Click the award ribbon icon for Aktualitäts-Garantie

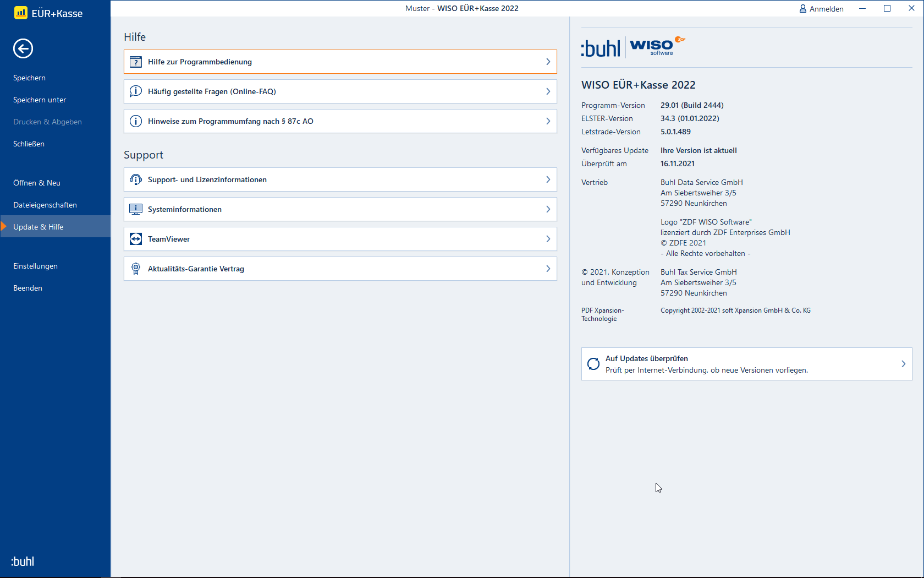tap(136, 269)
